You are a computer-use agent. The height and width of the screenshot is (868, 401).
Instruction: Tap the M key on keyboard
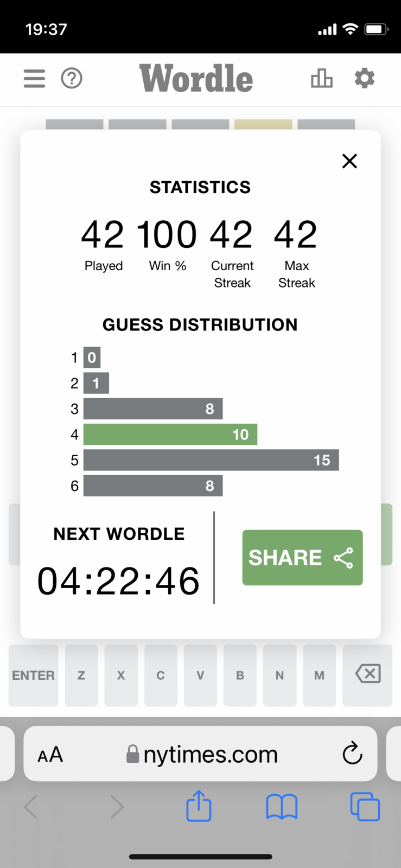point(319,675)
